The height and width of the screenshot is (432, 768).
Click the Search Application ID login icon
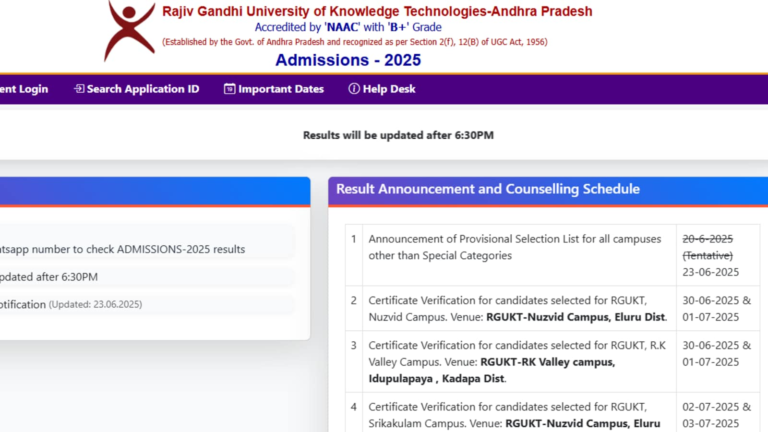79,89
